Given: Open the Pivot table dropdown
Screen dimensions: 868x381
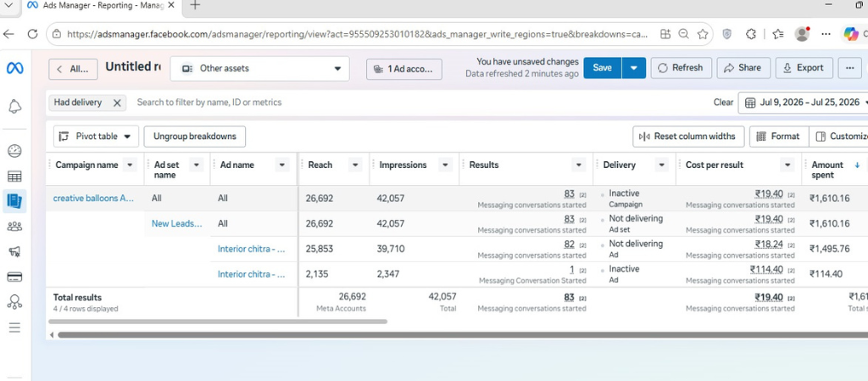Looking at the screenshot, I should click(x=96, y=137).
